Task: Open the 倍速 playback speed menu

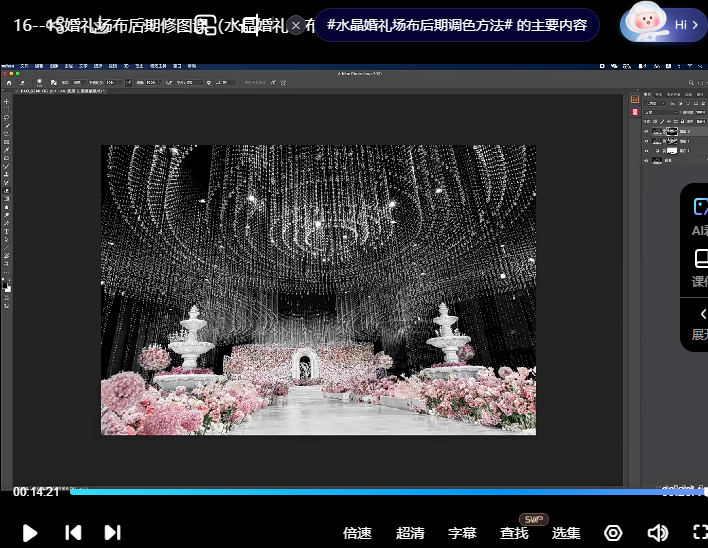Action: [357, 533]
